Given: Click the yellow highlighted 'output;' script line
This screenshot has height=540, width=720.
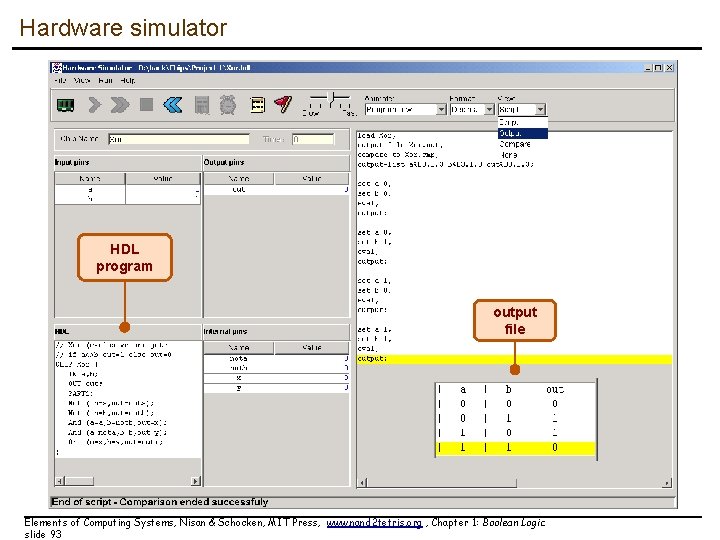Looking at the screenshot, I should [515, 359].
